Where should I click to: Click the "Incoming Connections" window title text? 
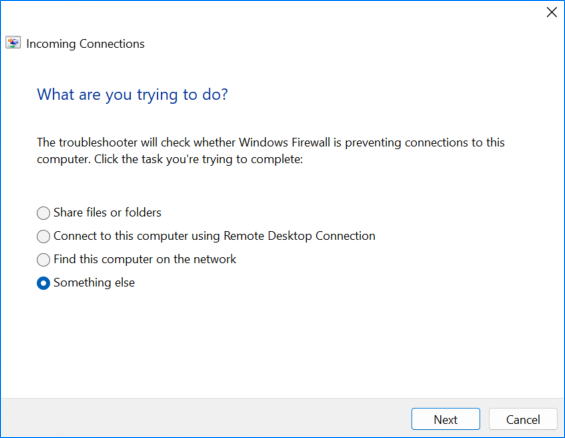click(x=85, y=44)
